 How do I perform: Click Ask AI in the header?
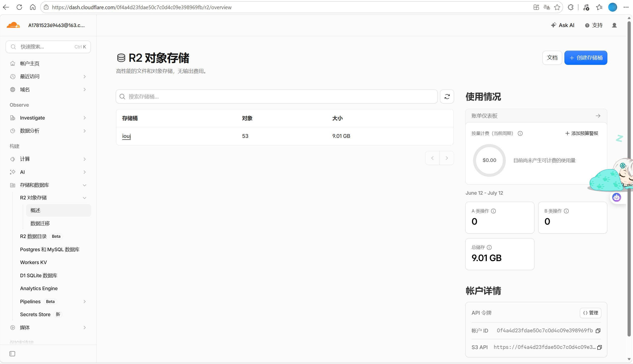[x=563, y=25]
